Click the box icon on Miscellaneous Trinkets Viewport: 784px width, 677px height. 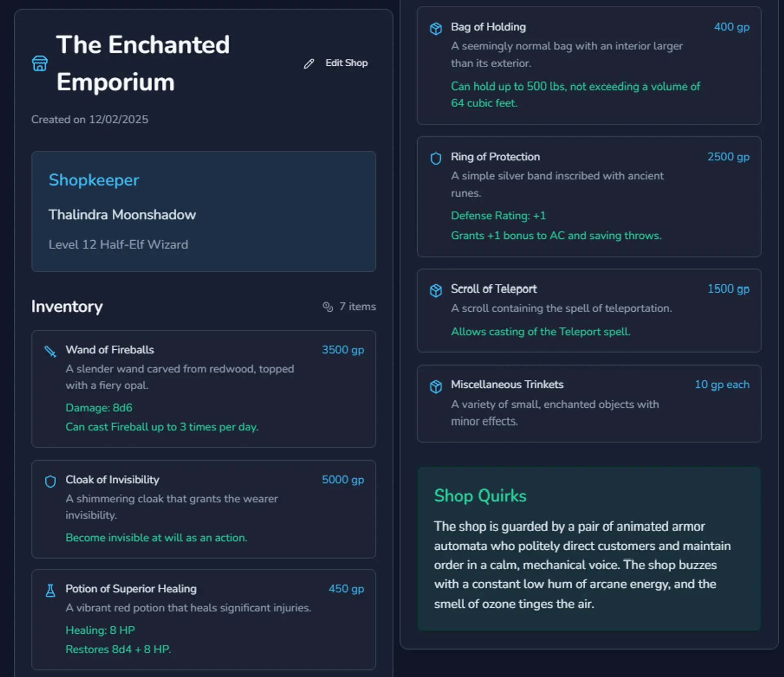coord(436,386)
